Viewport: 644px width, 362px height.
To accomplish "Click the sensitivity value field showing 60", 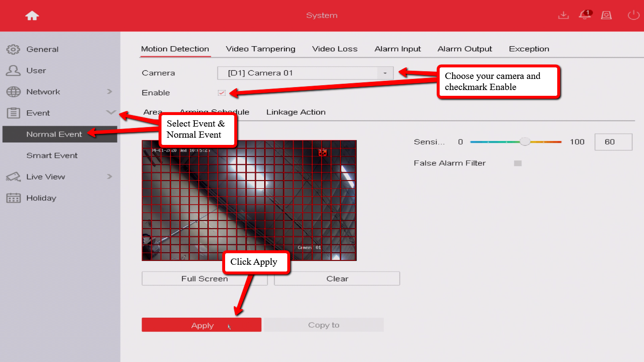I will (613, 142).
